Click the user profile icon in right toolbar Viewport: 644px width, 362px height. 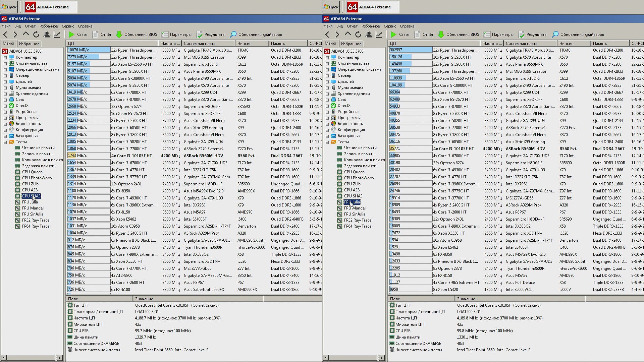click(369, 35)
